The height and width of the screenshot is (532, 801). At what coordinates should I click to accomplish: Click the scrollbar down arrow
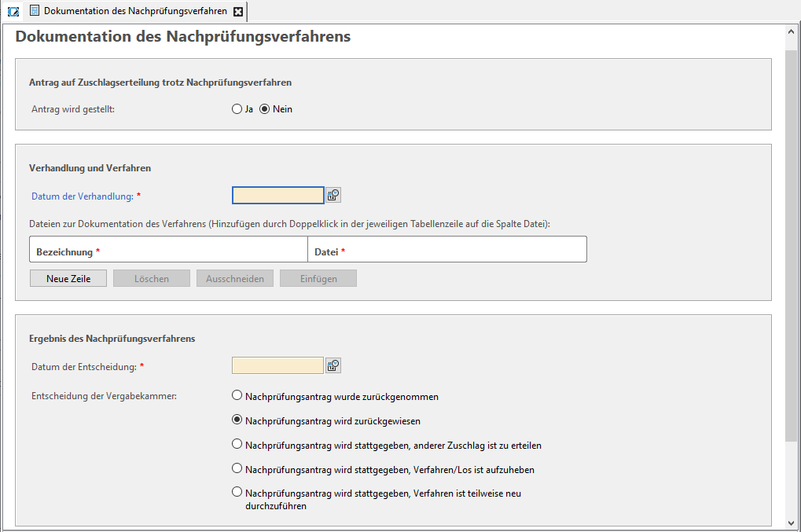click(x=792, y=523)
